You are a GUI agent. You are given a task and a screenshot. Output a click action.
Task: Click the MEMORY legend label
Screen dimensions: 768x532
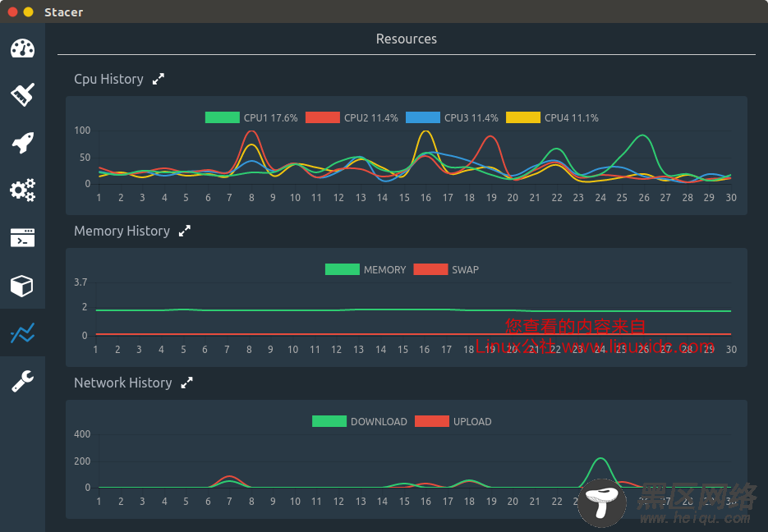click(385, 269)
